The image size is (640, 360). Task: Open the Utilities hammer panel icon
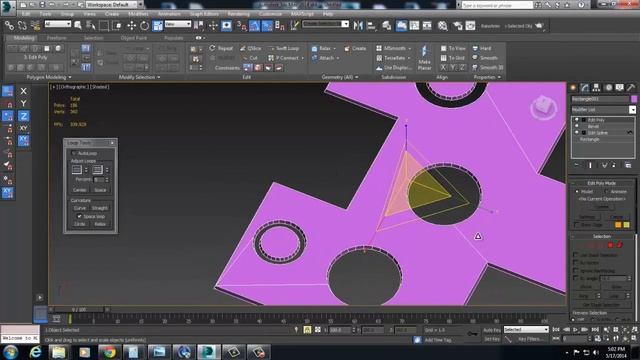631,87
